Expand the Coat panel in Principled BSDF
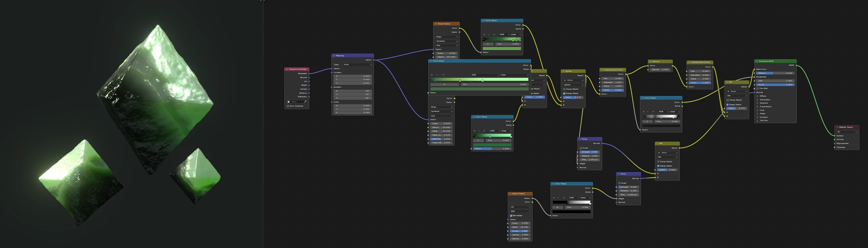868x248 pixels. 758,110
